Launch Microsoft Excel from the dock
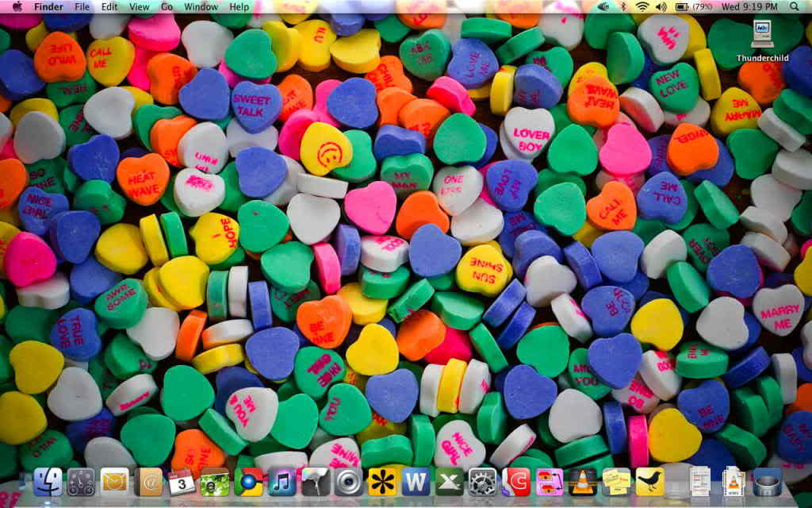 pos(449,482)
